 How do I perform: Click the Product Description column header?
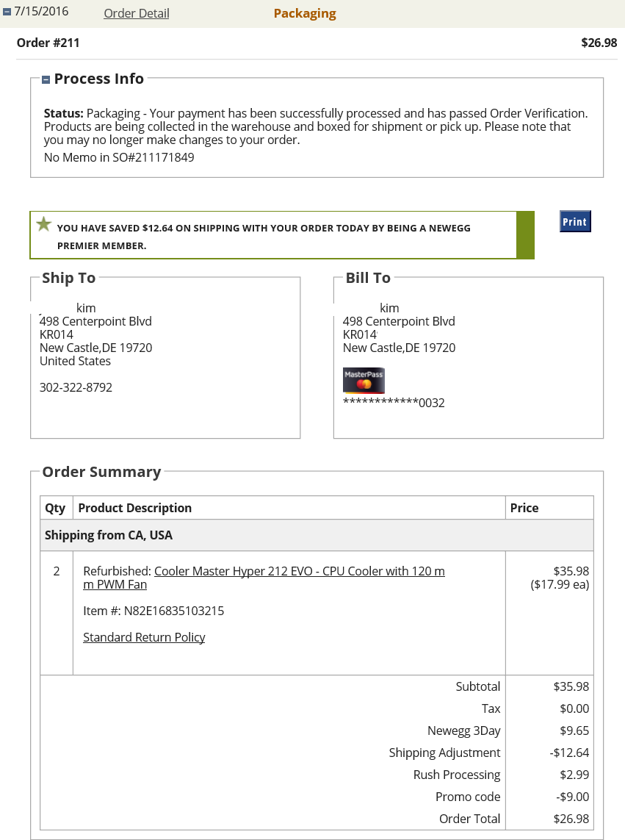[135, 508]
